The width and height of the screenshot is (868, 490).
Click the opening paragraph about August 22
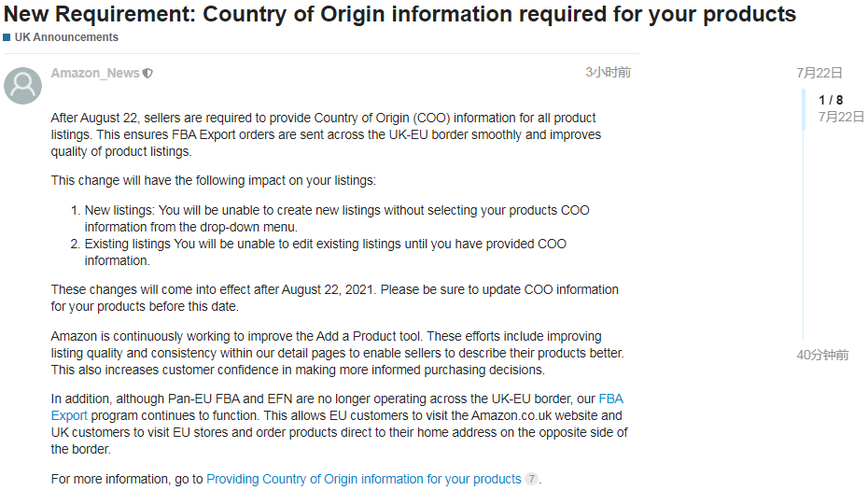tap(326, 134)
